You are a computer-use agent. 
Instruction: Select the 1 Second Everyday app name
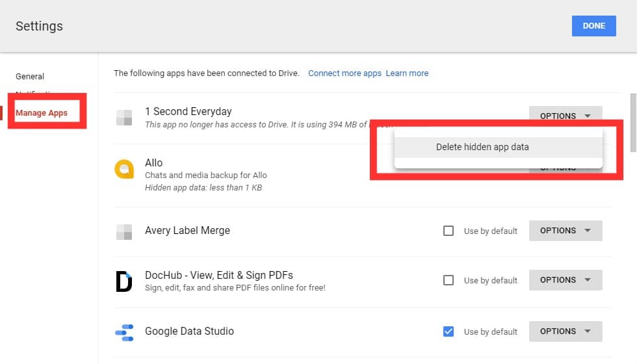(x=188, y=111)
